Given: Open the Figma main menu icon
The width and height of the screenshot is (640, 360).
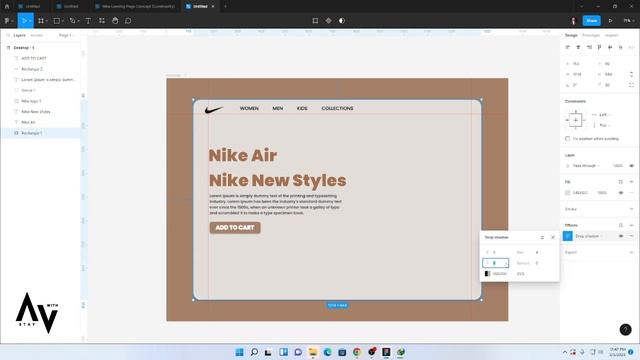Looking at the screenshot, I should coord(7,20).
